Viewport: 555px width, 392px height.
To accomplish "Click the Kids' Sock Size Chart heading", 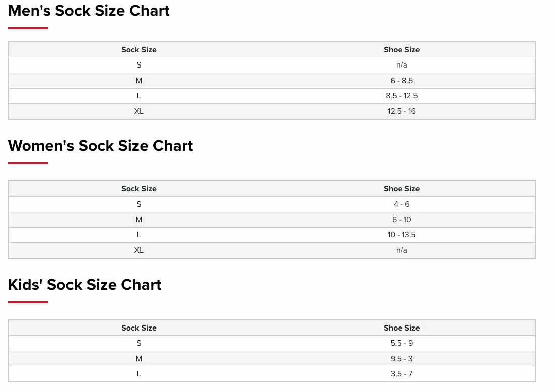I will [x=85, y=285].
